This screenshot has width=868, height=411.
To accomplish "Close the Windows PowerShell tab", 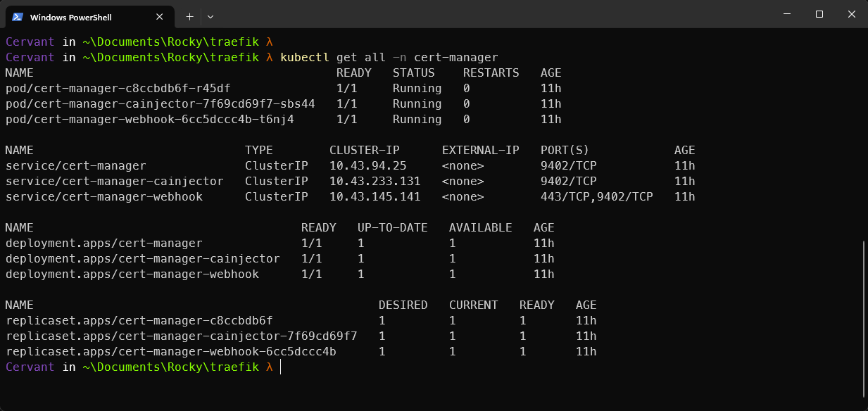I will tap(161, 16).
